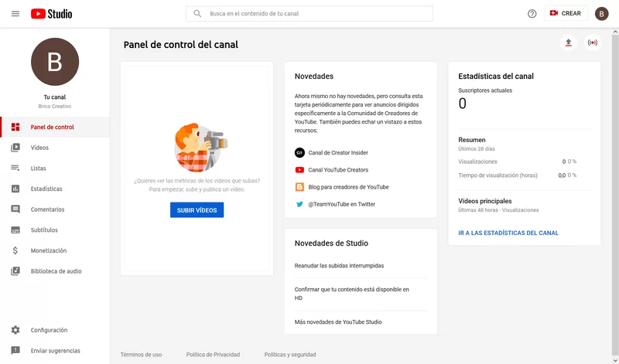Click the SUBIR VÍDEOS button

click(197, 210)
